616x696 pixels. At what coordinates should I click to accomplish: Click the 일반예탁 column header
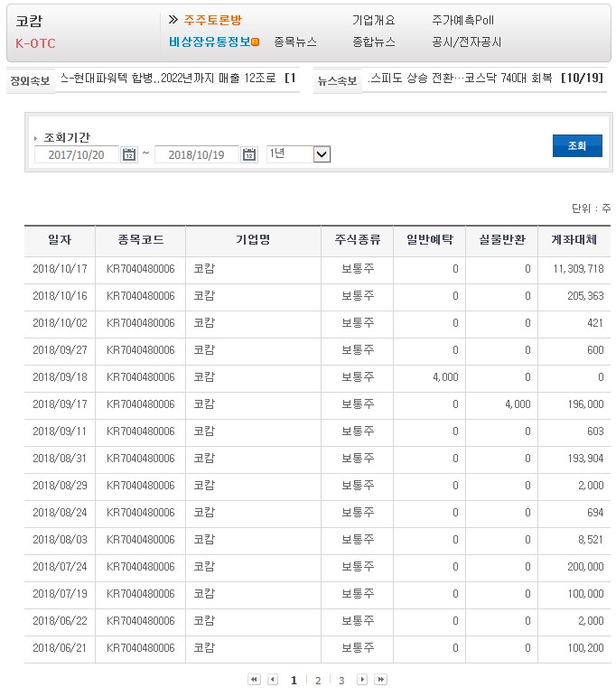(x=429, y=240)
